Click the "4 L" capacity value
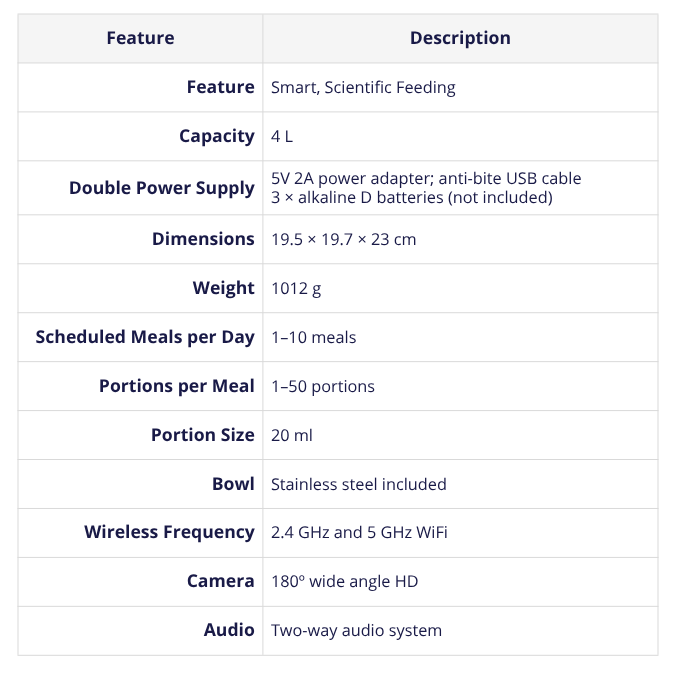Screen dimensions: 674x674 (282, 136)
